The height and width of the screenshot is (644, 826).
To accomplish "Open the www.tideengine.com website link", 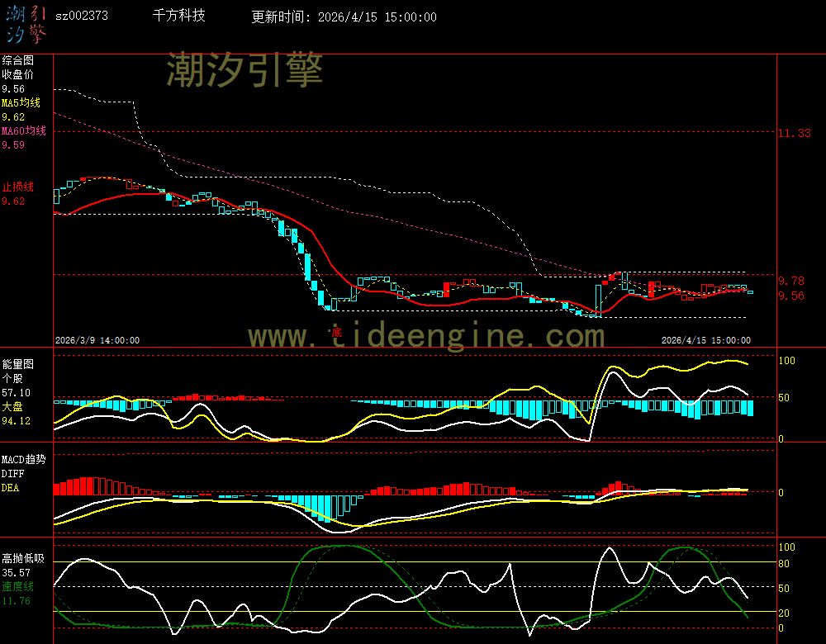I will [x=426, y=336].
